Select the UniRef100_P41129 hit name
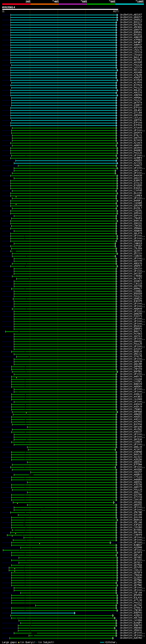This screenshot has width=146, height=644. 131,88
